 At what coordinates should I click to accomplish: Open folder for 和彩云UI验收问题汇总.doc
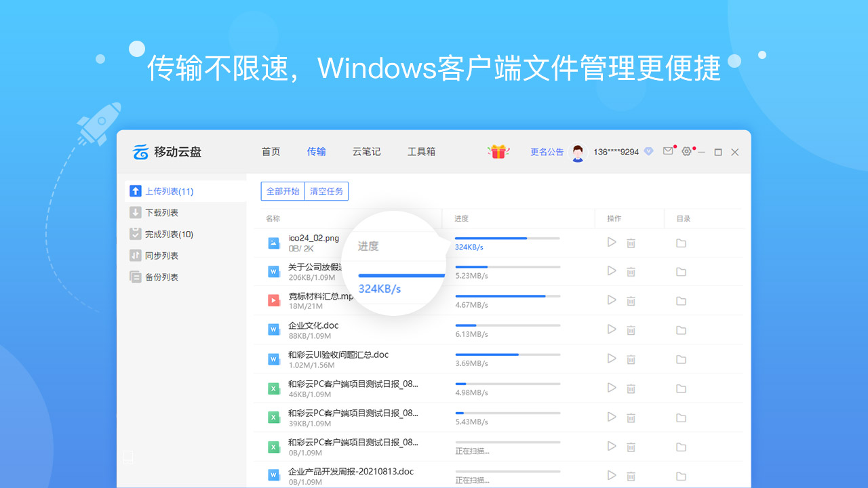point(681,359)
